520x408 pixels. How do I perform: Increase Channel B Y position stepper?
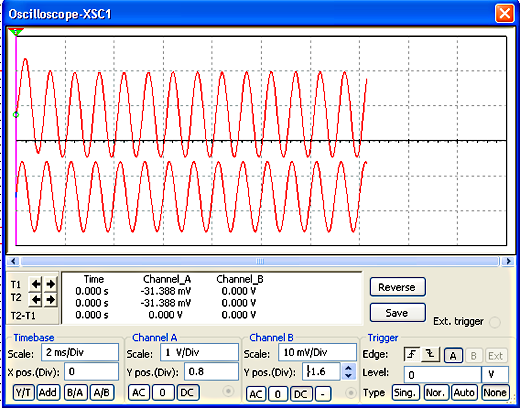(348, 368)
